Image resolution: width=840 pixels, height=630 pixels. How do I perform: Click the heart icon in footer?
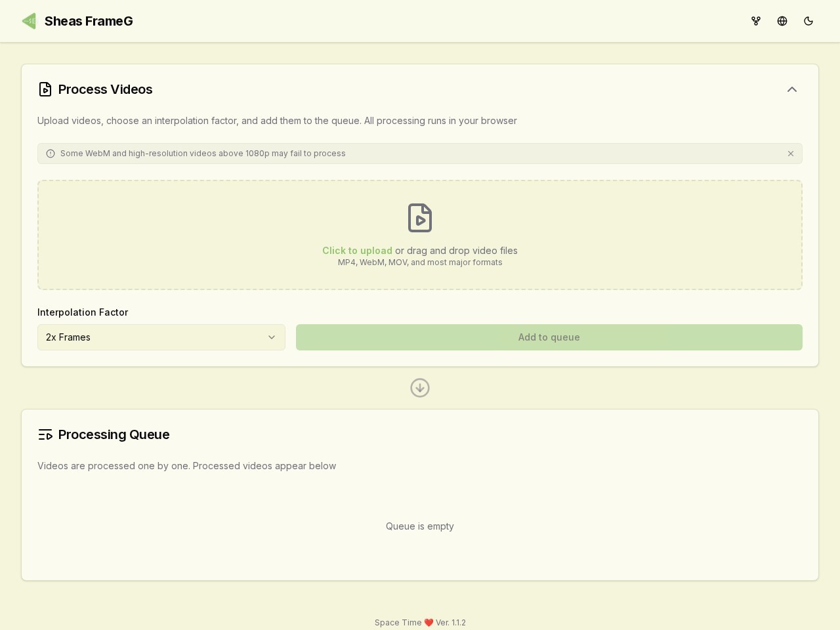coord(429,623)
